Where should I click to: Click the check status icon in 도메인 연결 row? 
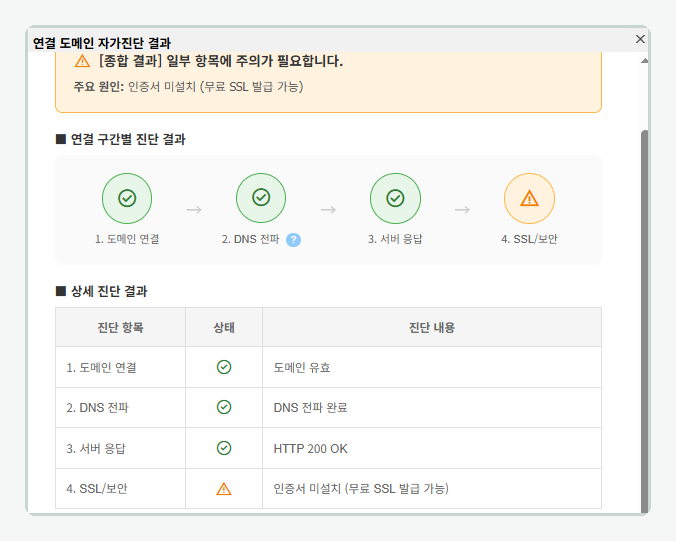(224, 367)
